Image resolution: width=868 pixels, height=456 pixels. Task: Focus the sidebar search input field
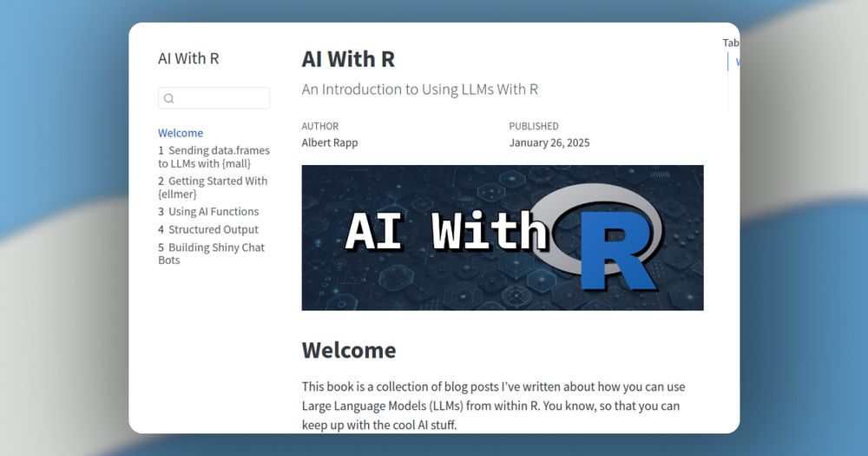pos(214,98)
